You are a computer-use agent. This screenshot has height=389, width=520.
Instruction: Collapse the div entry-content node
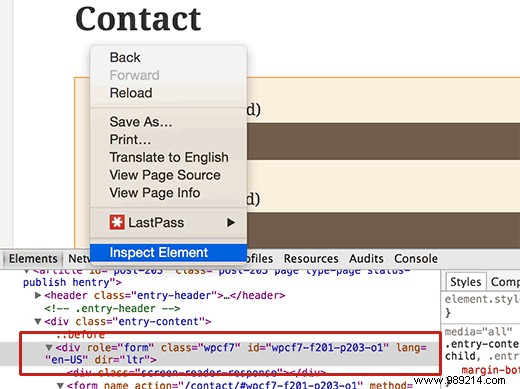click(x=38, y=322)
